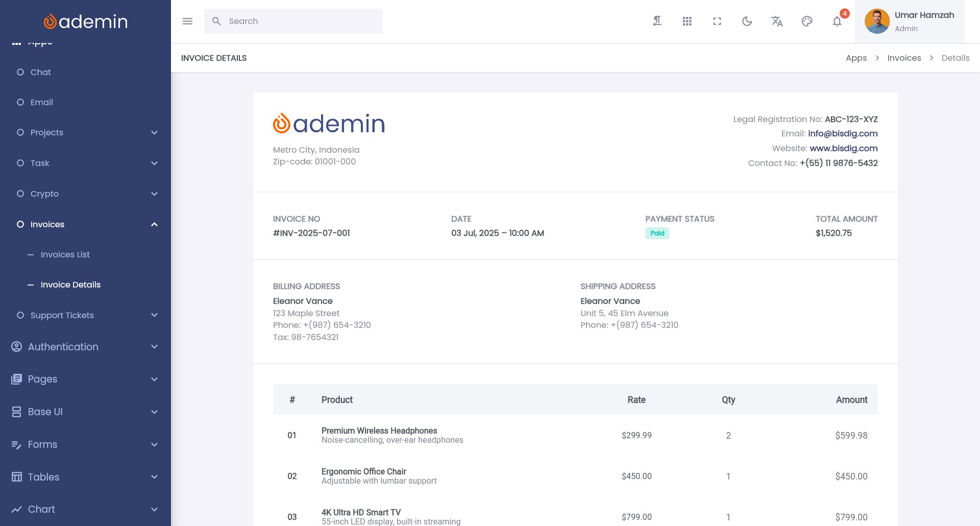The image size is (980, 526).
Task: Toggle dark mode moon icon
Action: [x=747, y=21]
